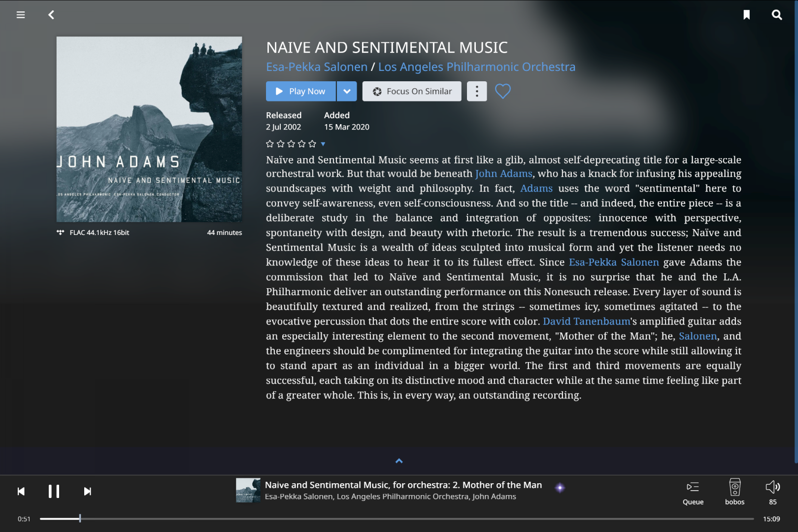Image resolution: width=798 pixels, height=532 pixels.
Task: Click the album title heading
Action: pos(387,47)
